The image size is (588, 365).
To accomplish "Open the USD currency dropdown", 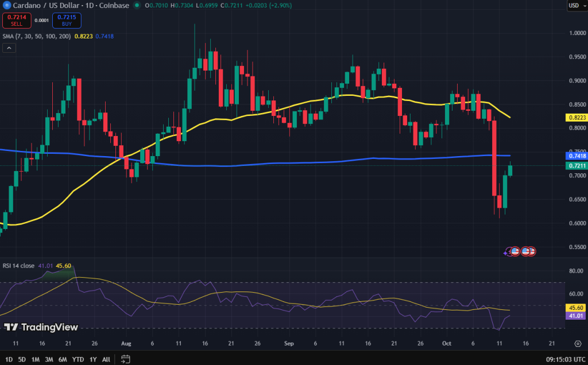I will [577, 5].
